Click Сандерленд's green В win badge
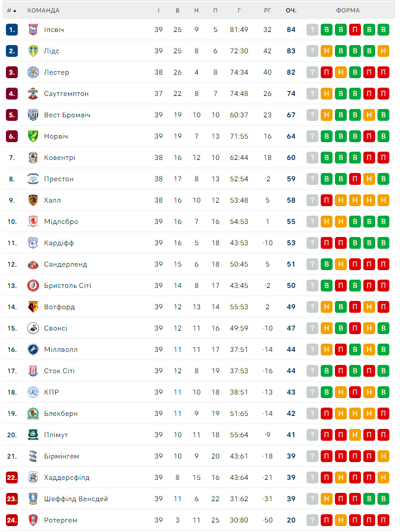Viewport: 400px width, 532px height. 327,264
